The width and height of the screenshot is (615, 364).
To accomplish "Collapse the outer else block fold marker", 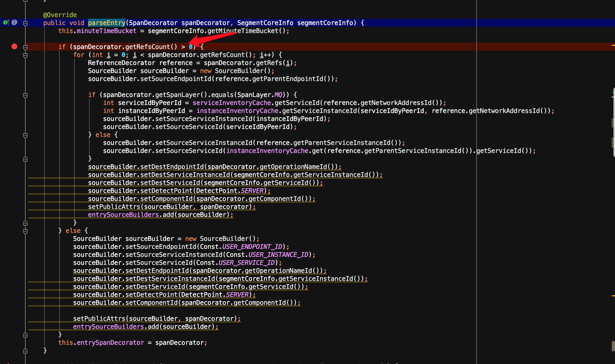I will (25, 231).
